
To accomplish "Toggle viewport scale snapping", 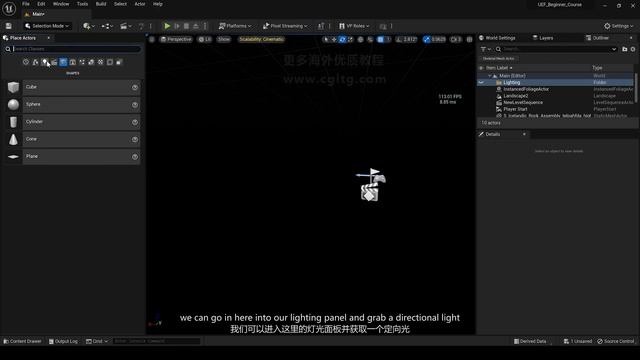I will tap(427, 40).
